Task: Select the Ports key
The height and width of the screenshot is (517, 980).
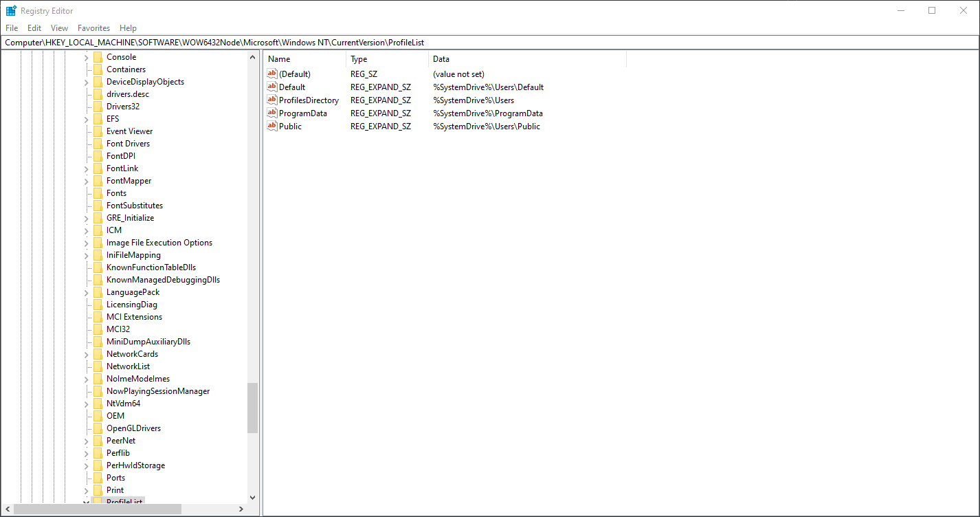Action: tap(115, 478)
